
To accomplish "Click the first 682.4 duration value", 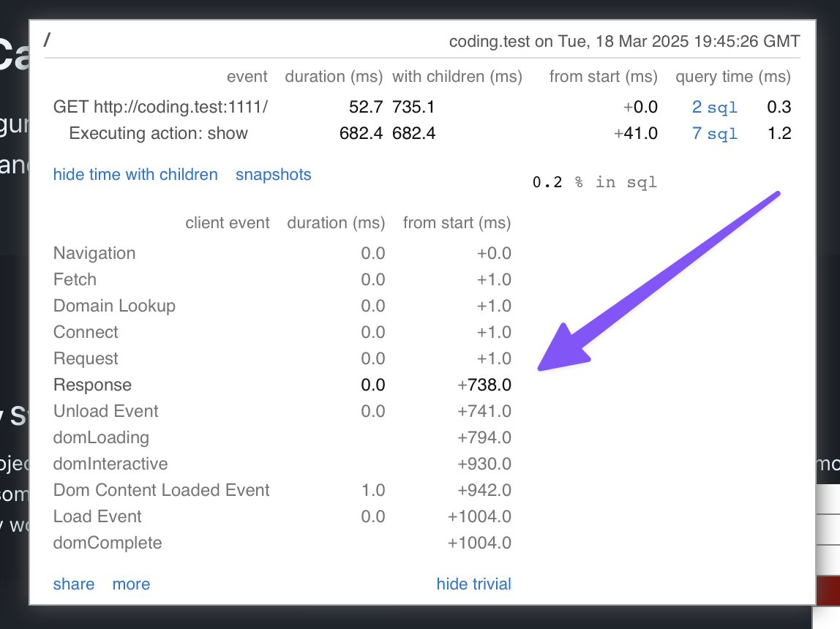I will coord(361,133).
